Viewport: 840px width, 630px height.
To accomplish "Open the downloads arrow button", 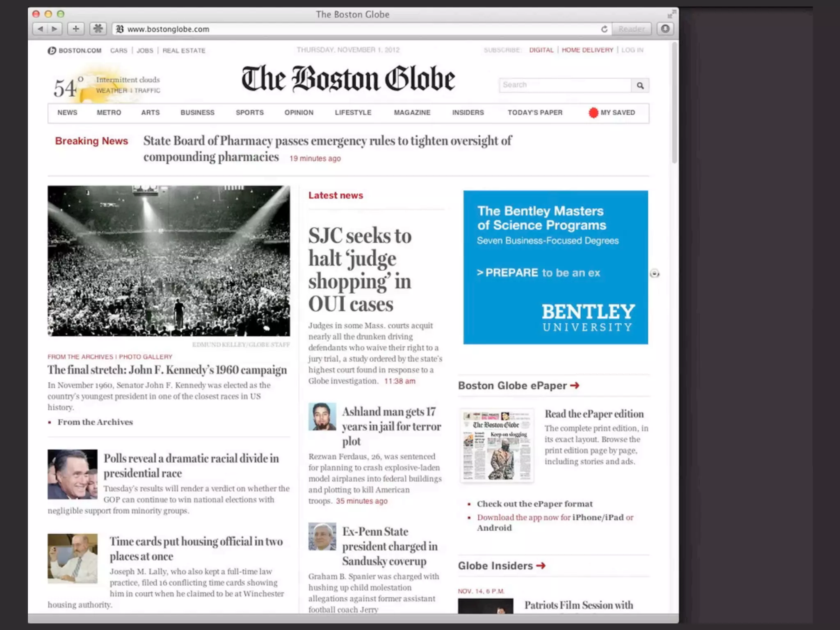I will point(665,29).
